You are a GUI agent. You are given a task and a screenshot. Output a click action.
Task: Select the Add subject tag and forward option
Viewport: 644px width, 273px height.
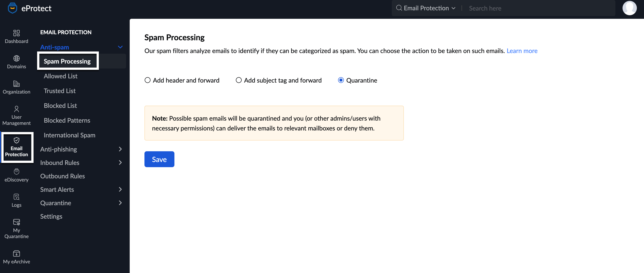point(238,80)
